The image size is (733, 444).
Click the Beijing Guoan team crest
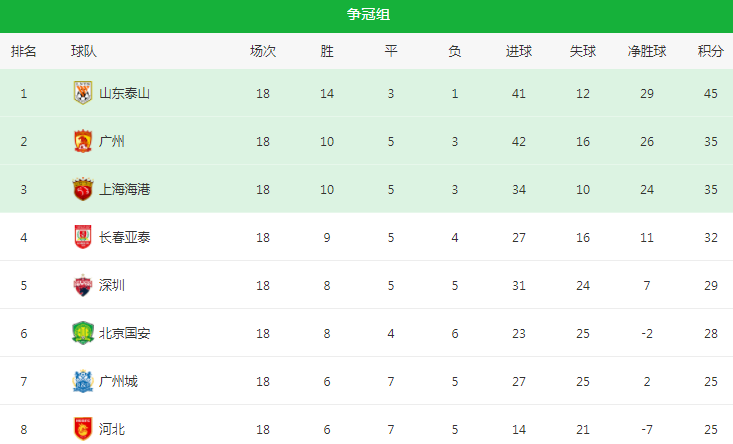click(82, 333)
